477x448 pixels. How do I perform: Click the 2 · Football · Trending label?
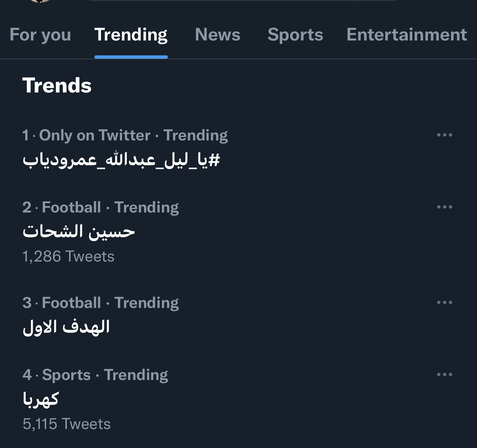pyautogui.click(x=100, y=207)
